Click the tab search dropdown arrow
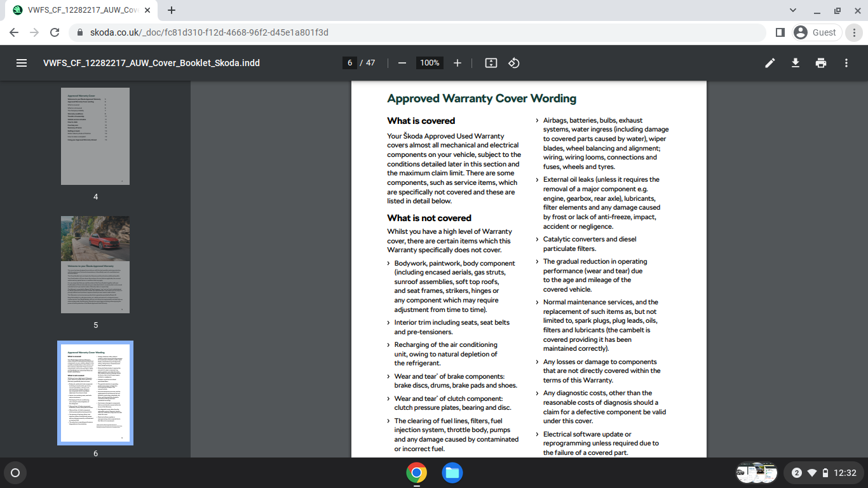 (x=793, y=10)
